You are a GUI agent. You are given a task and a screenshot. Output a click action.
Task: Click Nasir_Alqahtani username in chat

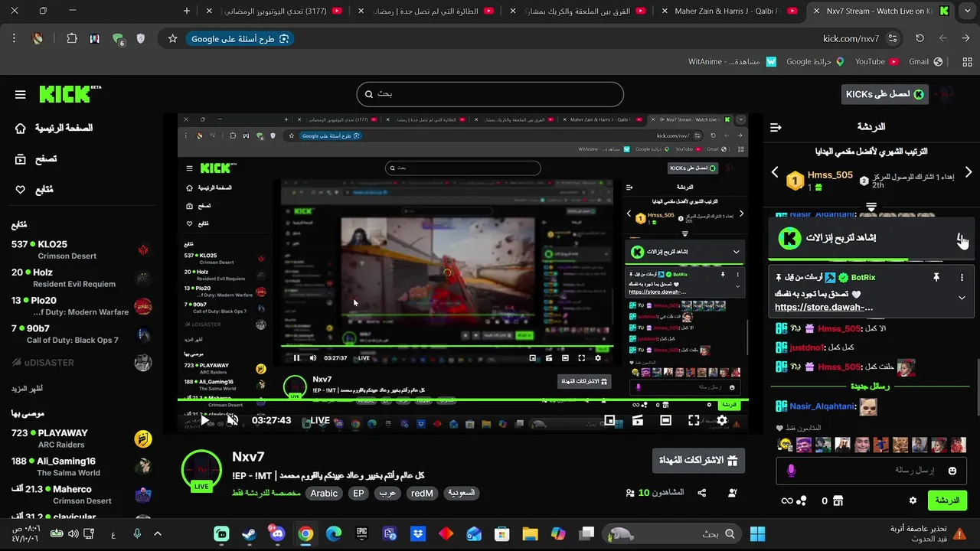(x=823, y=406)
